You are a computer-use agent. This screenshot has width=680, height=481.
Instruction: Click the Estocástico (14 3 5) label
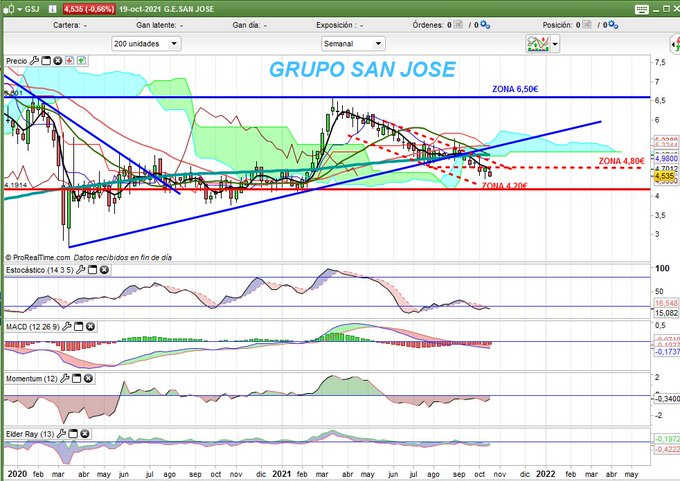(x=39, y=270)
